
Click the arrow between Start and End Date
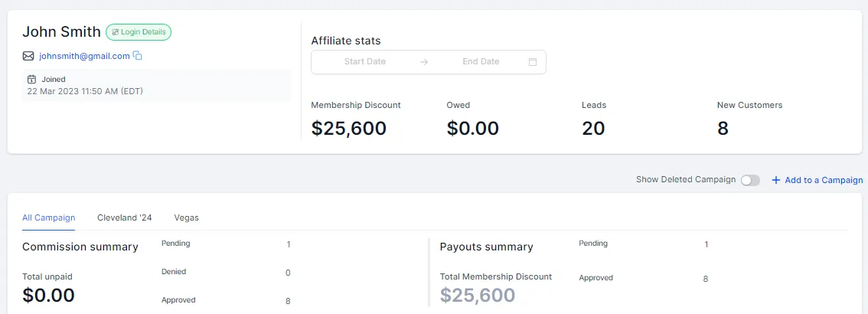(x=424, y=62)
